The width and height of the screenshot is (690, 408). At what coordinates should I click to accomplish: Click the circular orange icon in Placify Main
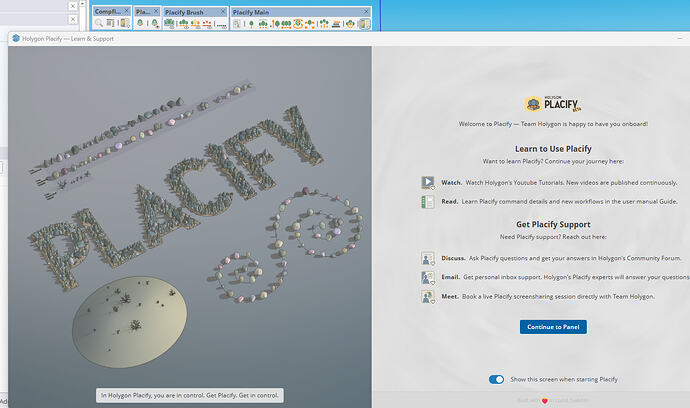coord(298,24)
